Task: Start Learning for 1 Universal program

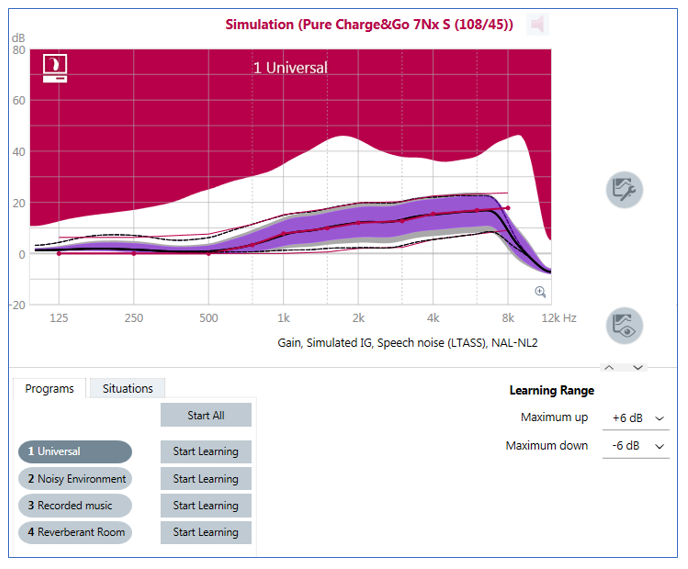Action: pos(206,451)
